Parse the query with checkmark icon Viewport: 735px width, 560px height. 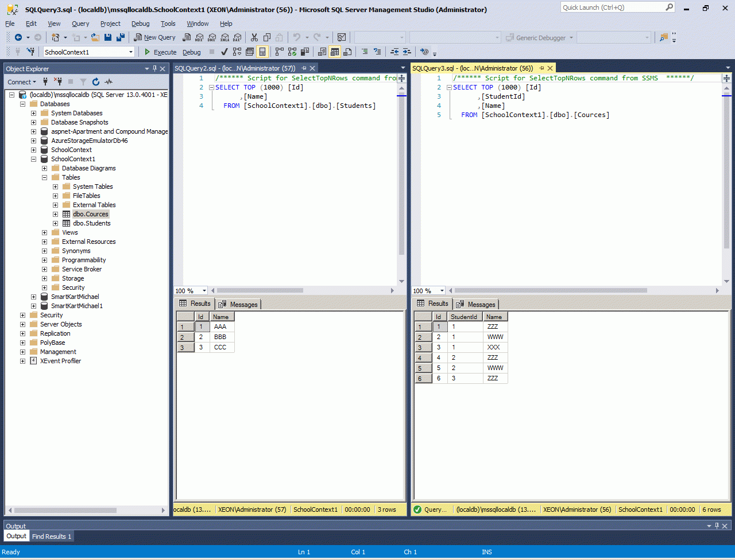225,52
